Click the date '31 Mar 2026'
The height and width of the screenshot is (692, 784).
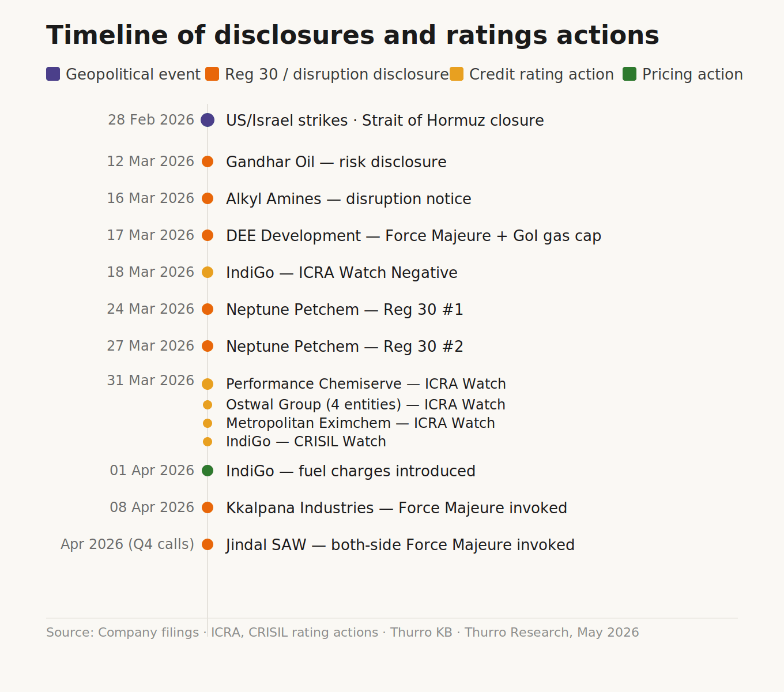[x=150, y=381]
